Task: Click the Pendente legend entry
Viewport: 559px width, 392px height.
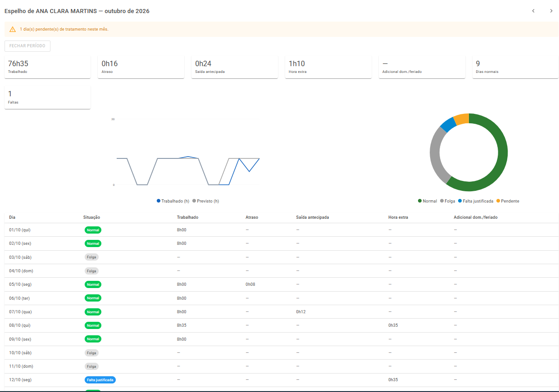Action: pos(508,201)
